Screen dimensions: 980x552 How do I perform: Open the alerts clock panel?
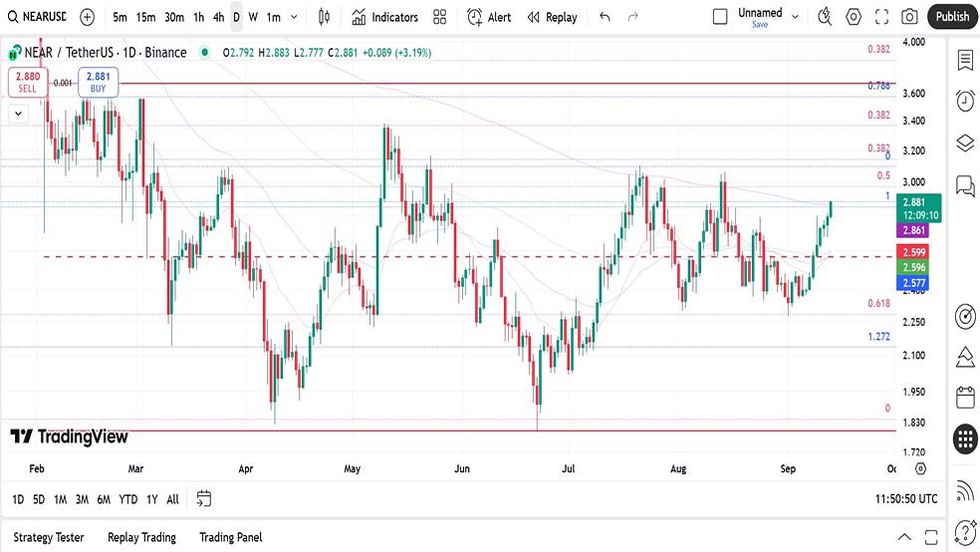tap(965, 100)
